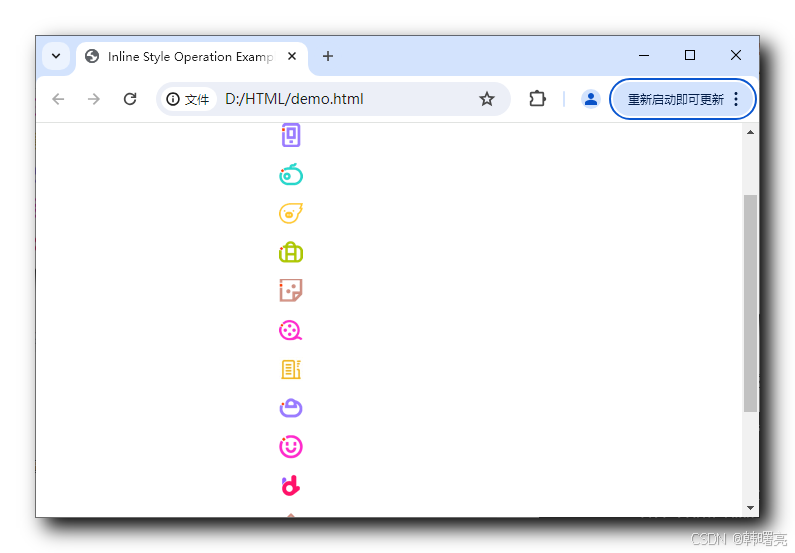Click the vertical scrollbar thumb
This screenshot has width=795, height=553.
click(x=750, y=303)
